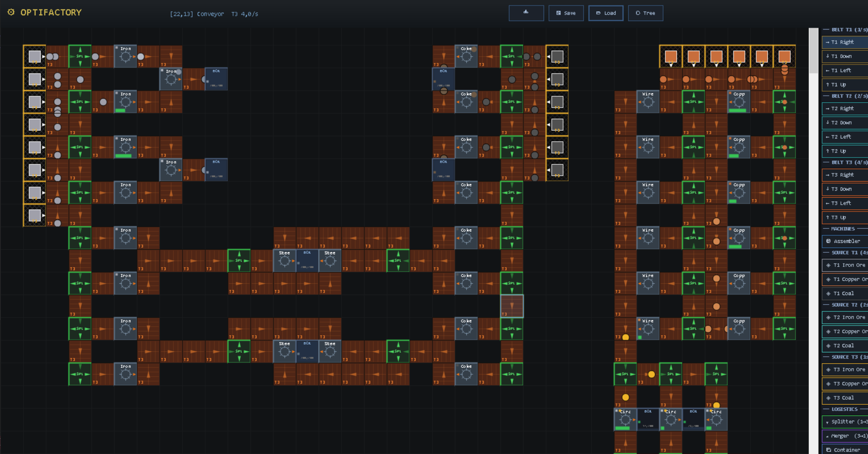Select the Merger logistics tool
The height and width of the screenshot is (454, 868).
click(x=845, y=436)
